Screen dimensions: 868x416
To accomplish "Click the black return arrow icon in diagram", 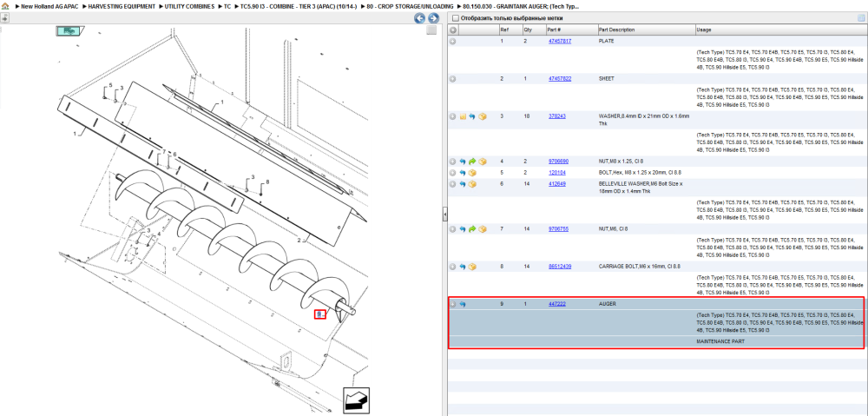I will click(x=356, y=400).
